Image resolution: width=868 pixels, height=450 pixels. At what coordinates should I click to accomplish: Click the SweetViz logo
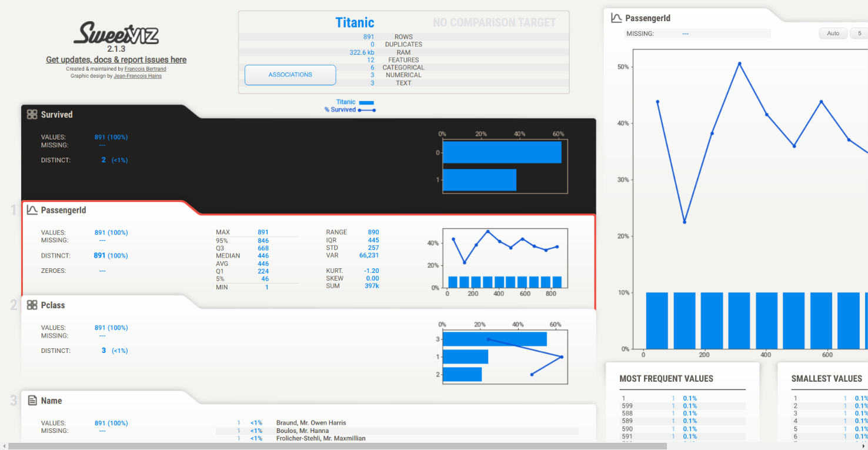pyautogui.click(x=116, y=33)
